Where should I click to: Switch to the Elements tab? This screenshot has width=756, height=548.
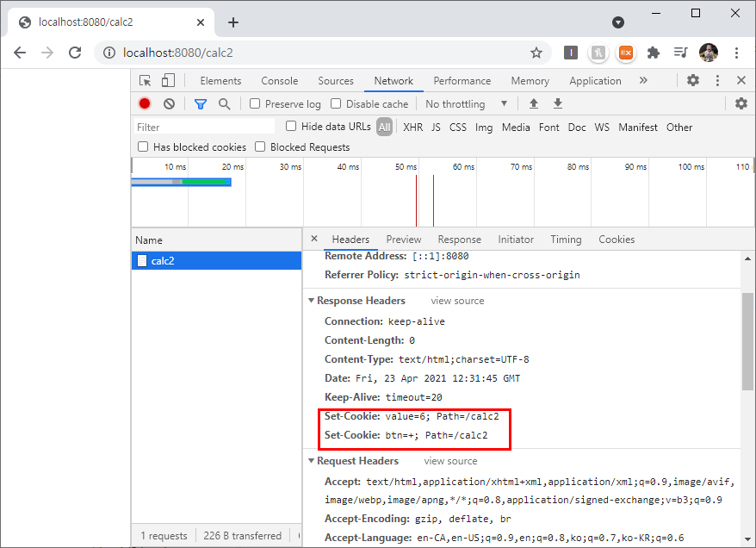click(220, 80)
